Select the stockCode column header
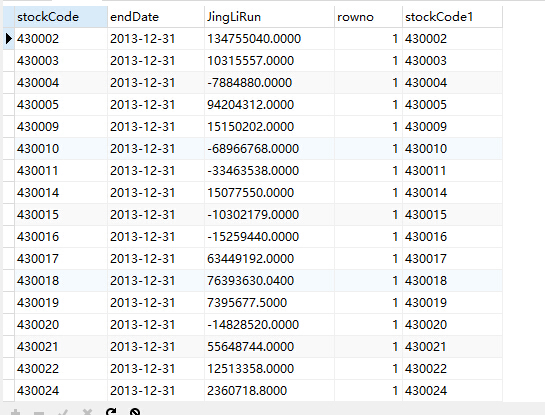This screenshot has width=545, height=415. (x=61, y=17)
